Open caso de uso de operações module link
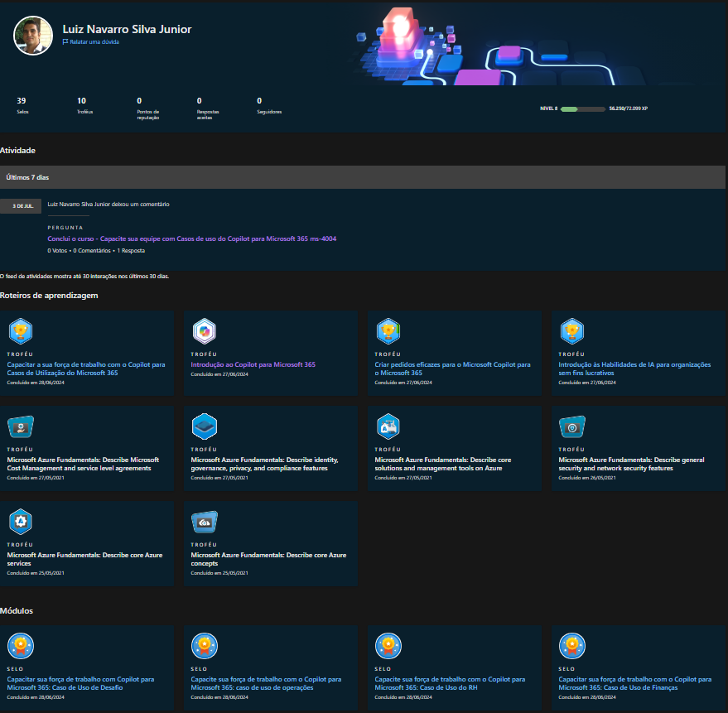 coord(266,683)
